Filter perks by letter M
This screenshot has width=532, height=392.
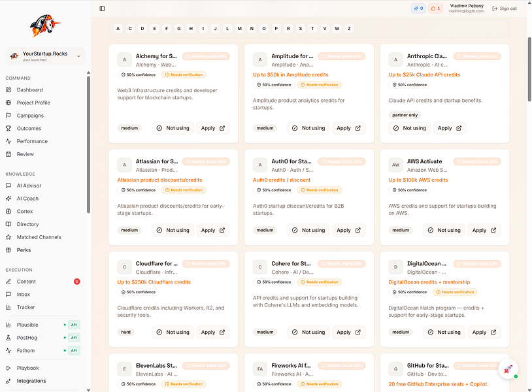(240, 29)
